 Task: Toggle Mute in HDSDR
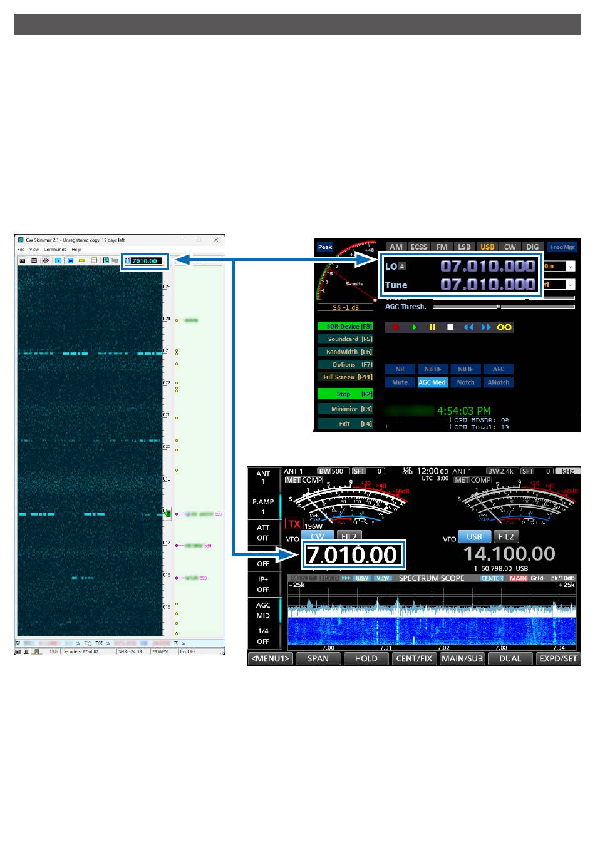point(400,382)
